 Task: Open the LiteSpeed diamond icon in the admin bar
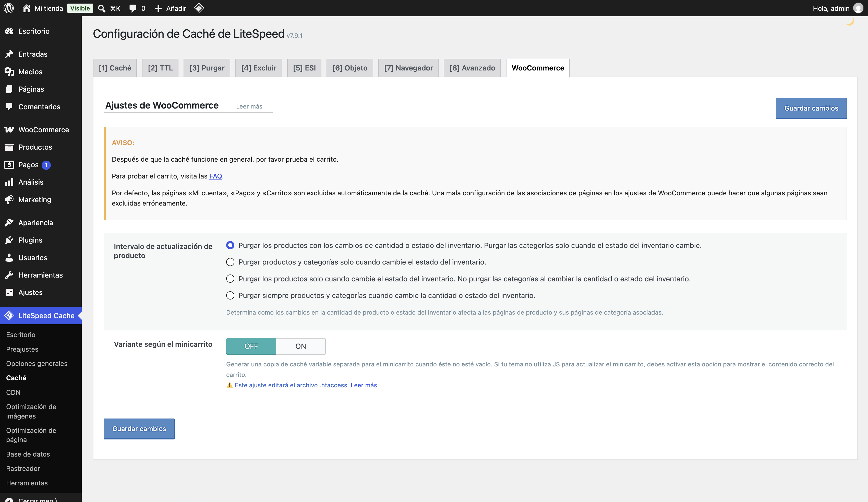click(x=199, y=8)
